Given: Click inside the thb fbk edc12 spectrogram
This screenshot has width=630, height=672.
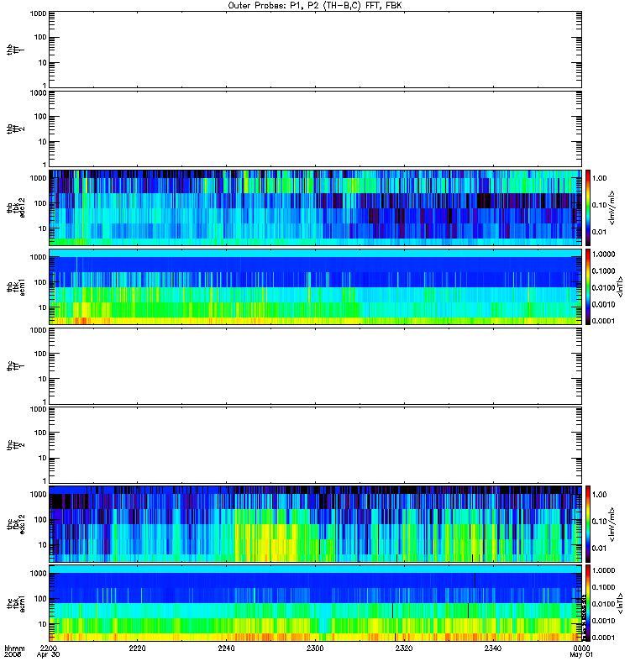Looking at the screenshot, I should [316, 207].
